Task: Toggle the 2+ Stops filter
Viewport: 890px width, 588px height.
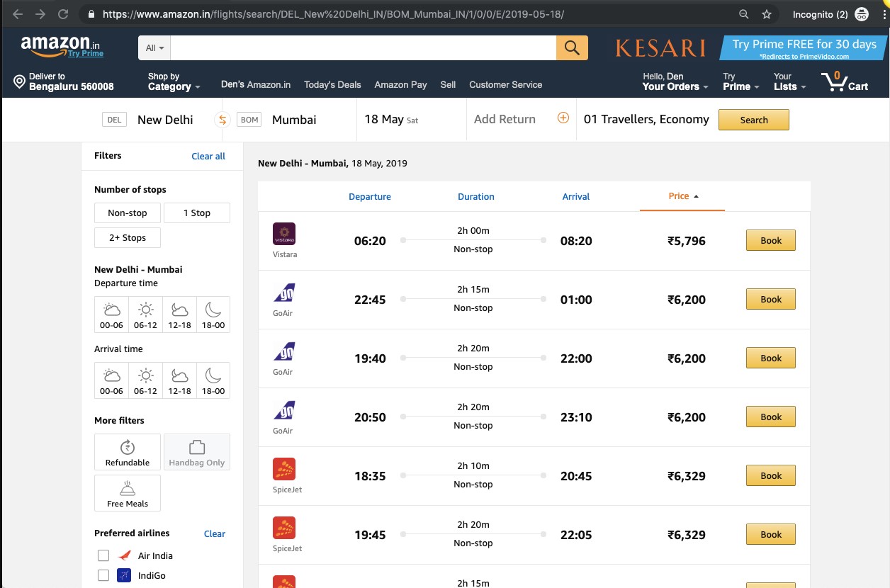Action: 128,238
